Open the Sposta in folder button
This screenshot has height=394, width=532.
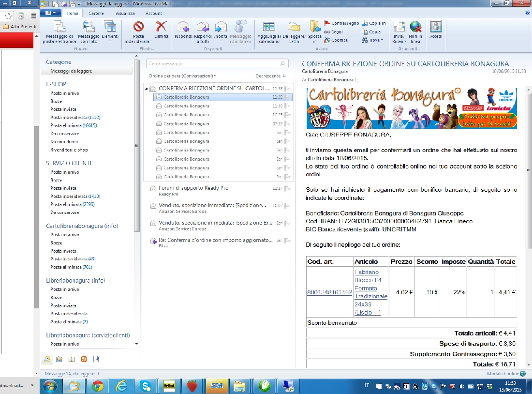[x=314, y=32]
